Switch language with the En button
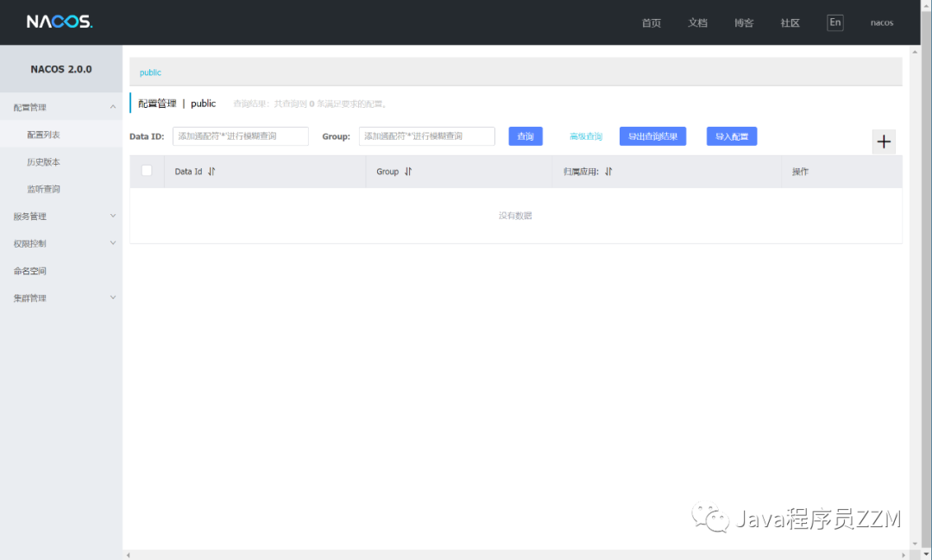The width and height of the screenshot is (932, 560). tap(835, 22)
